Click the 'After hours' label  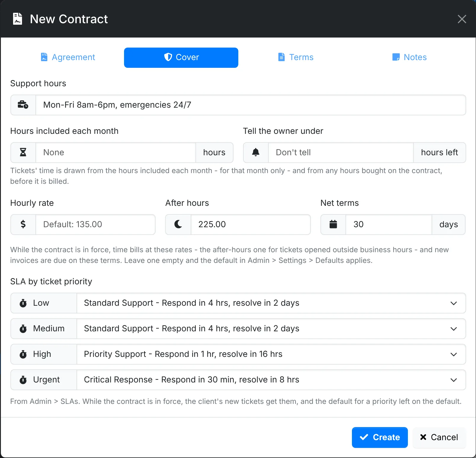click(x=187, y=203)
